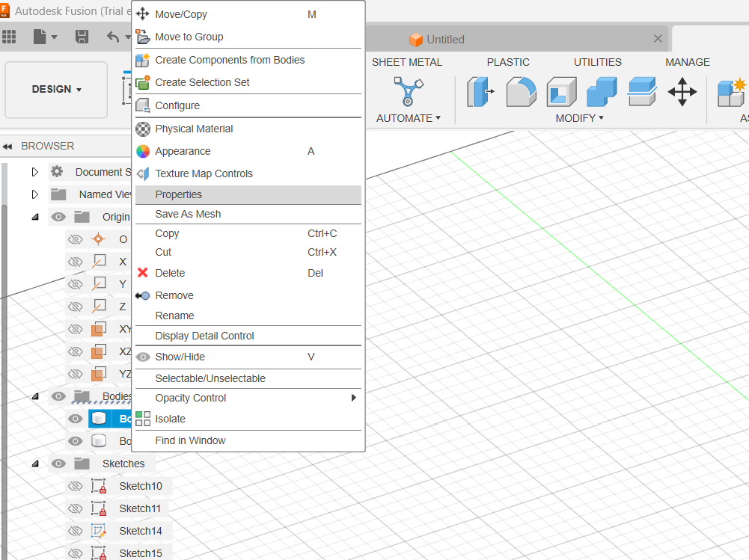Choose Save As Mesh in the context menu

pyautogui.click(x=248, y=214)
